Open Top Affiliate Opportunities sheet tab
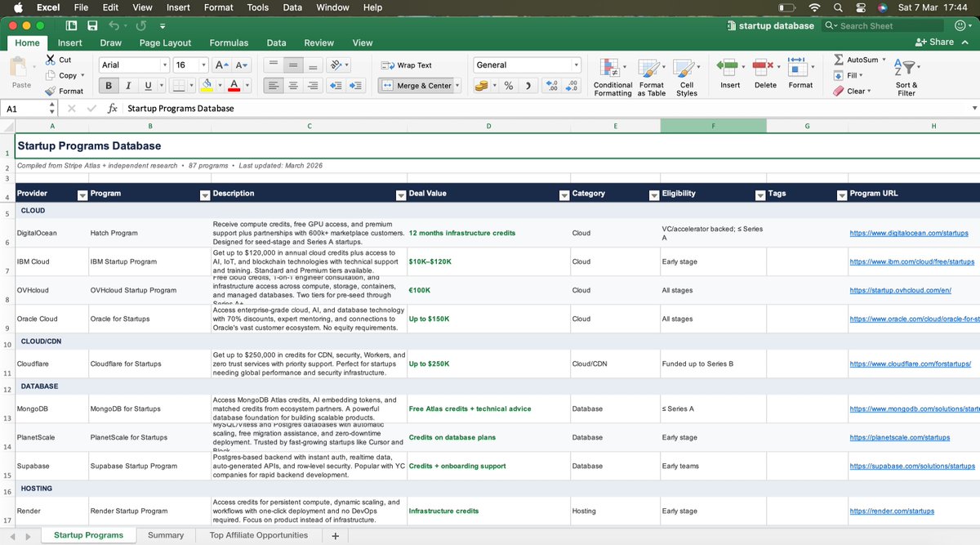The image size is (980, 545). pyautogui.click(x=259, y=535)
